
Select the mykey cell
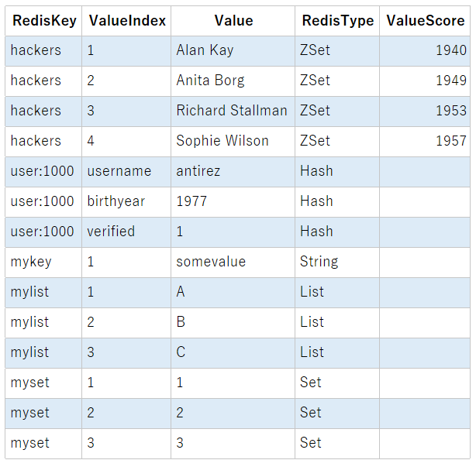click(43, 263)
